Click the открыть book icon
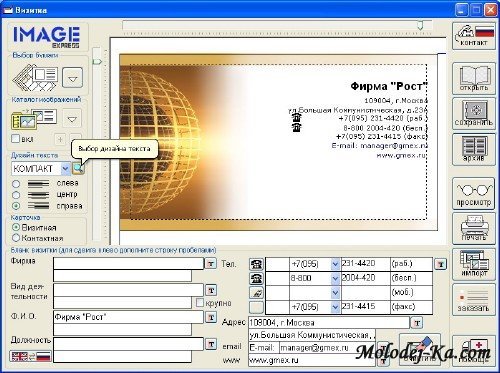The image size is (500, 373). 474,78
